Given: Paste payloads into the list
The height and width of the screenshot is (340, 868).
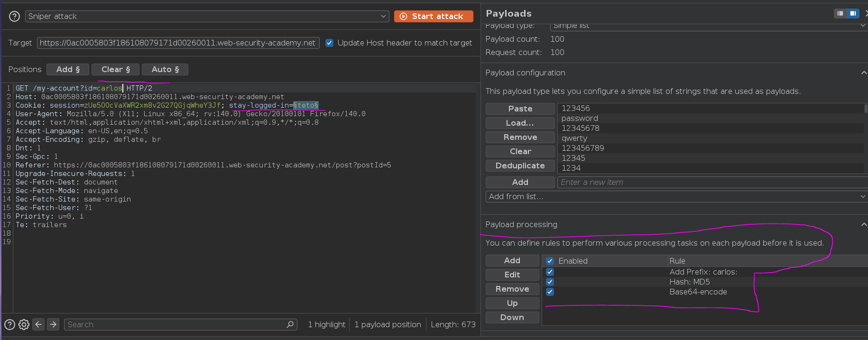Looking at the screenshot, I should 520,109.
